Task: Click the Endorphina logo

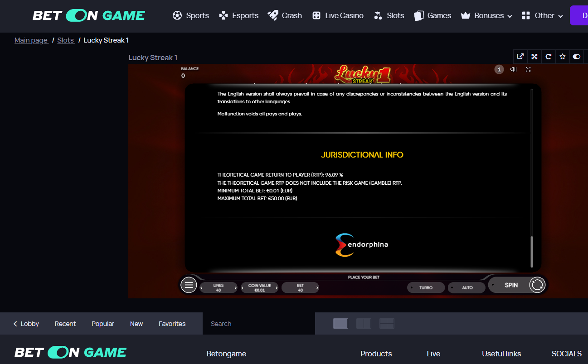Action: pos(362,245)
